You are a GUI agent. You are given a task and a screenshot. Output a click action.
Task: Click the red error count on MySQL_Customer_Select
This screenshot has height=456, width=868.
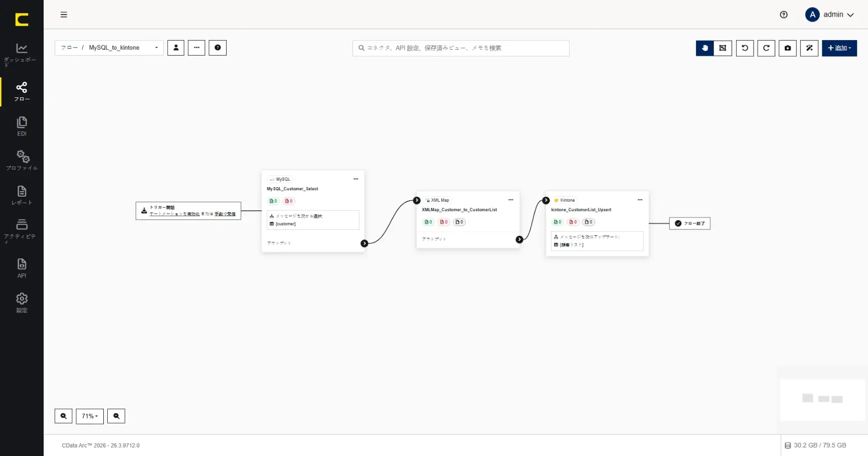coord(289,201)
